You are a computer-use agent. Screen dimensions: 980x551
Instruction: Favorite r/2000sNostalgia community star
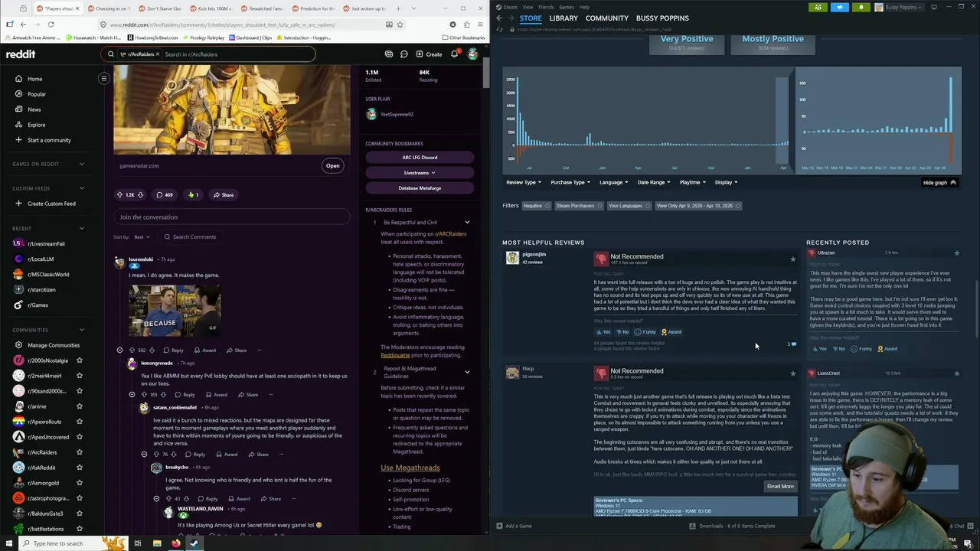[x=79, y=360]
